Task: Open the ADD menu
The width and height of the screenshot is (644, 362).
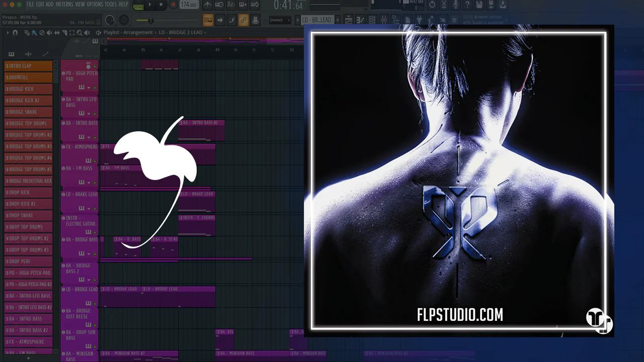Action: 50,5
